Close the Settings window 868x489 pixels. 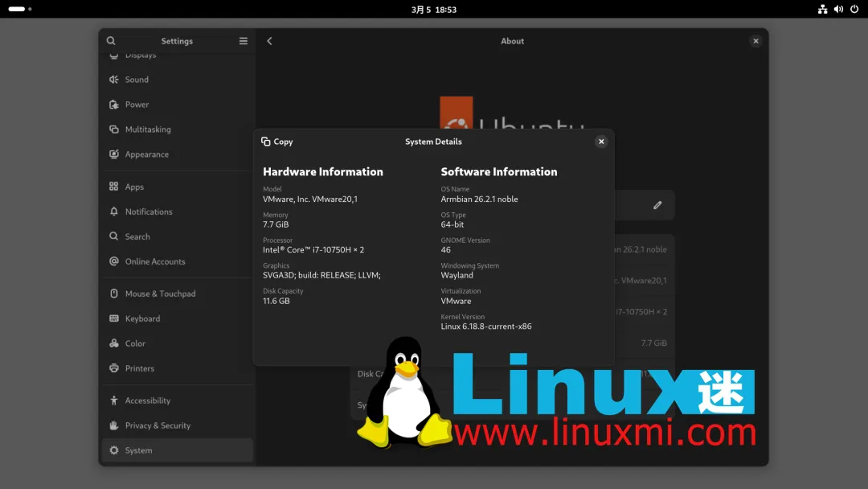pos(755,41)
